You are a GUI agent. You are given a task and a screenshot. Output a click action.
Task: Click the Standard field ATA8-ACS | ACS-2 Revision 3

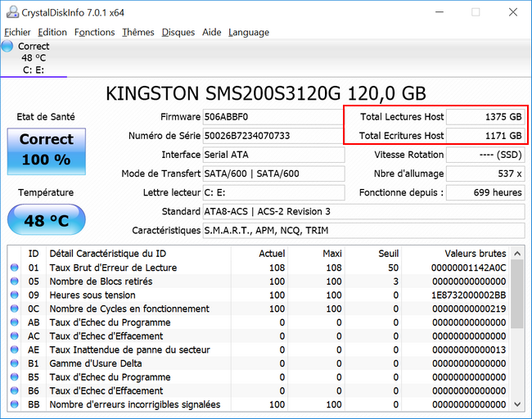363,212
